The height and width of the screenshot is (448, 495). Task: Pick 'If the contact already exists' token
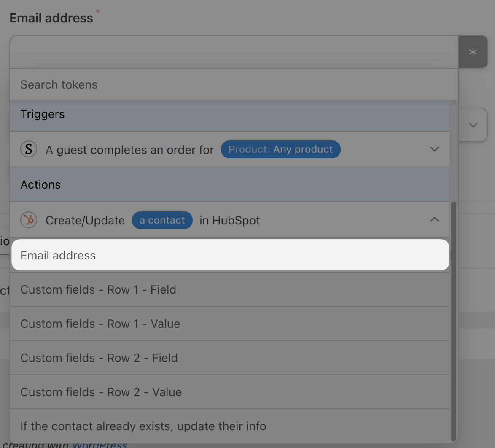(x=230, y=426)
